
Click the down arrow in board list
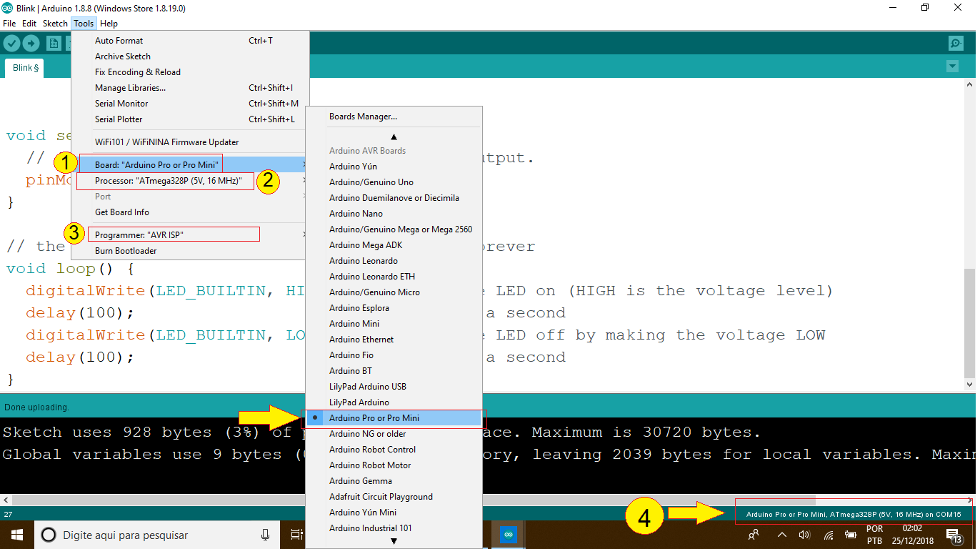click(x=394, y=542)
